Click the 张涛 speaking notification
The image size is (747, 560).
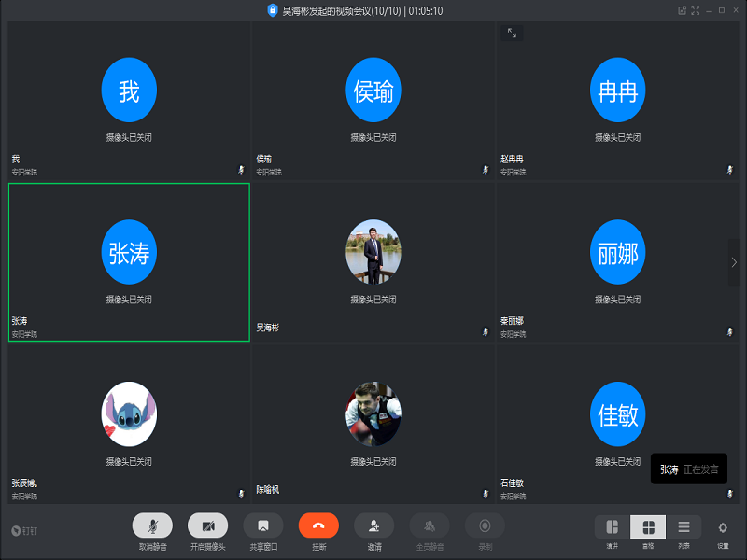[688, 469]
